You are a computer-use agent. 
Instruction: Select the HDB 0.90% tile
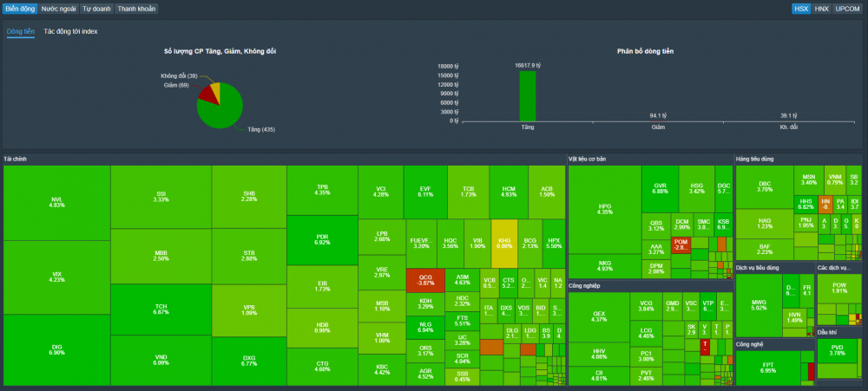point(322,328)
